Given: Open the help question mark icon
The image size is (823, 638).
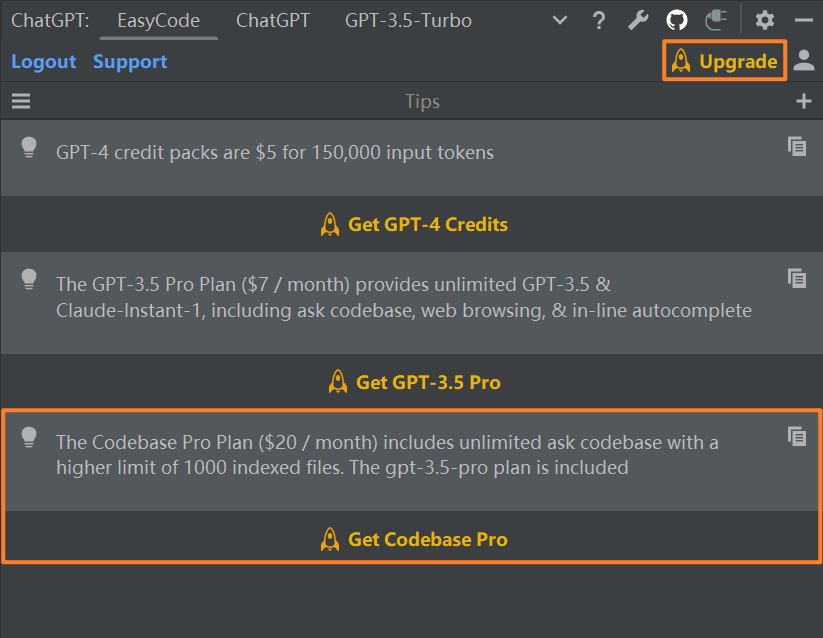Looking at the screenshot, I should (x=599, y=20).
